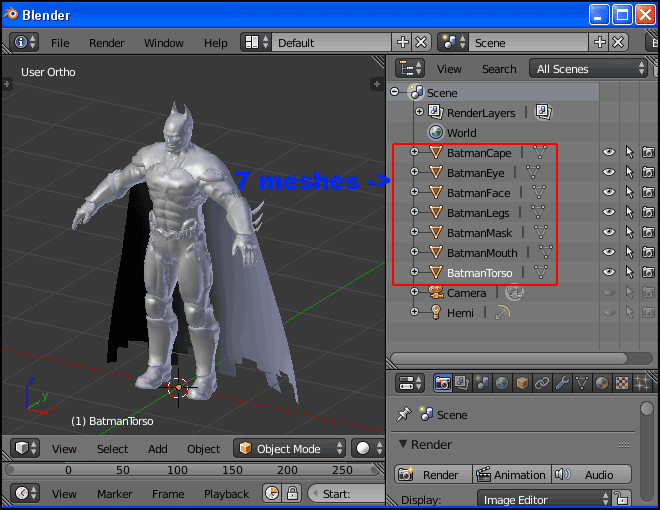Image resolution: width=660 pixels, height=510 pixels.
Task: Switch to Texture properties tab
Action: [622, 383]
